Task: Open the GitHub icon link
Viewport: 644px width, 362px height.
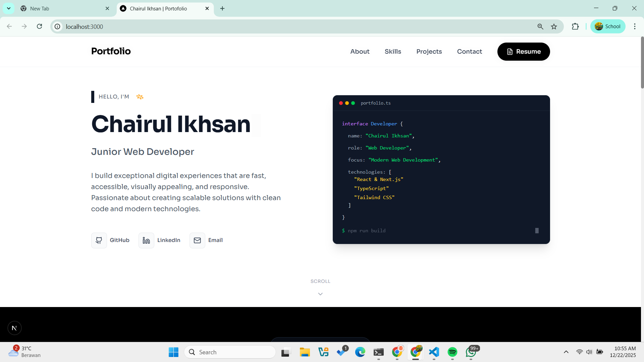Action: (99, 240)
